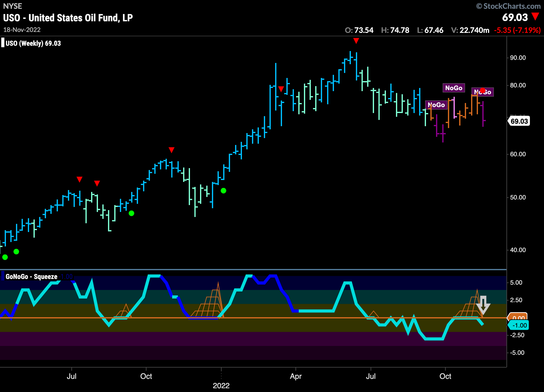Click the red triangle marker above the October 2021 peak
Image resolution: width=544 pixels, height=392 pixels.
click(x=171, y=150)
